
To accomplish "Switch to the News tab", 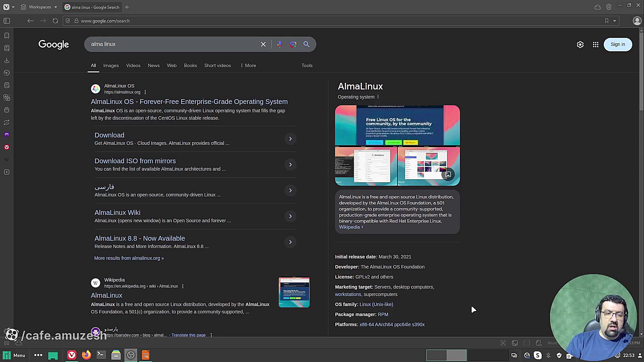I will (154, 65).
